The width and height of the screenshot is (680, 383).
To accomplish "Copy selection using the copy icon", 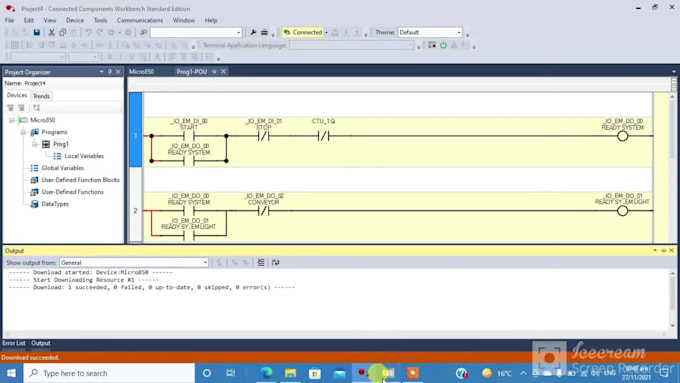I will [x=62, y=33].
